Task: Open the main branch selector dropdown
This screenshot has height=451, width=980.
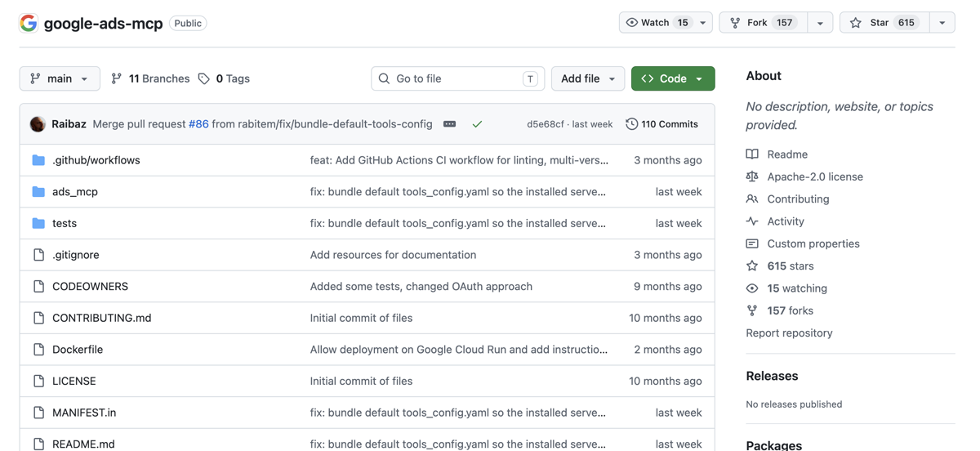Action: click(x=60, y=78)
